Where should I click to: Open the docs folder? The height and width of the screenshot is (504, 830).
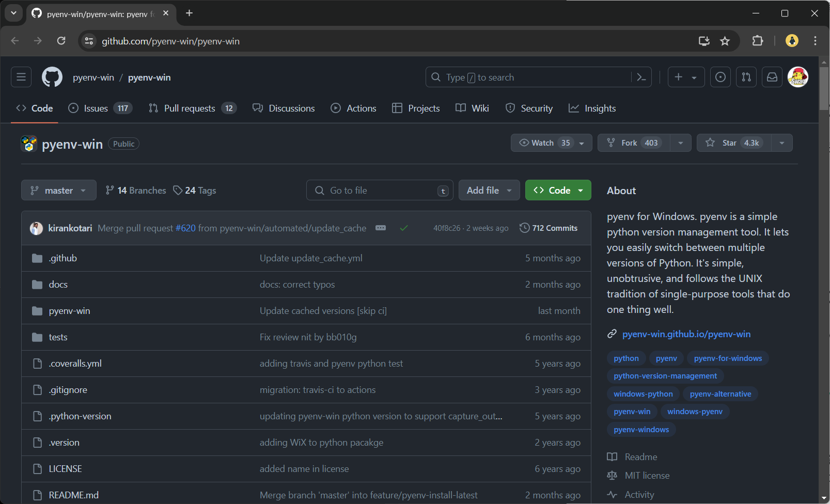click(58, 285)
